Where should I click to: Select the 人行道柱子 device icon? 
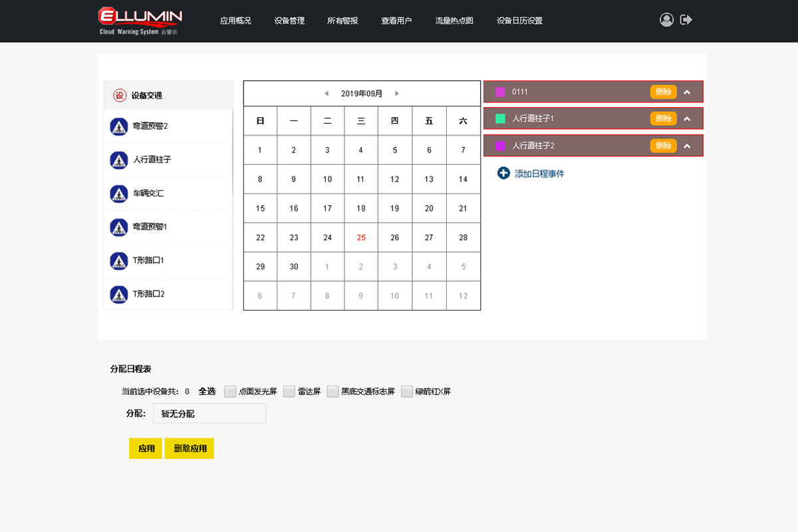pos(119,160)
